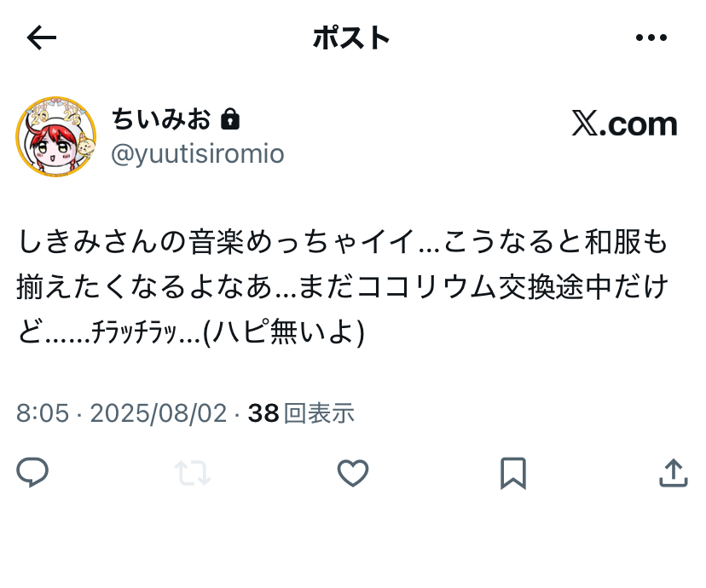Open the @yuutisiromio handle link
The width and height of the screenshot is (706, 588).
pos(198,154)
